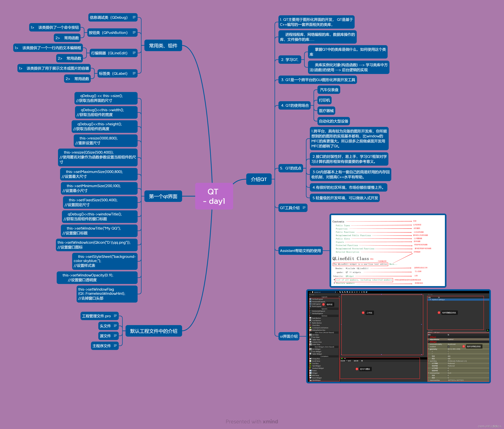Screen dimensions: 504x429
Task: Select this->setWindowFlag FramelessWindowHint node
Action: point(107,294)
